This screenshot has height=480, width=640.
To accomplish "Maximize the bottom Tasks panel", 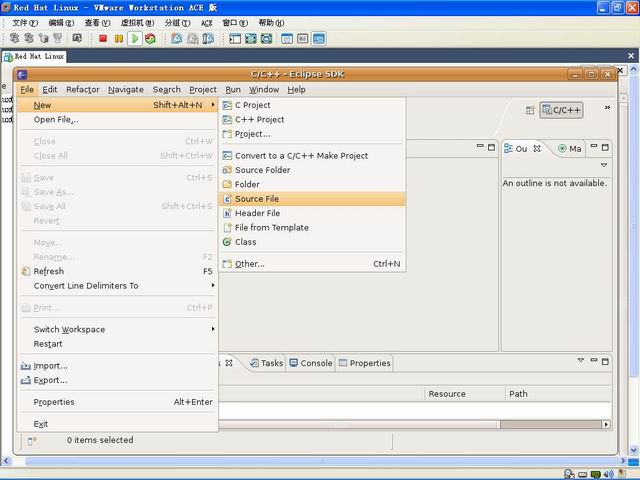I will (x=605, y=361).
